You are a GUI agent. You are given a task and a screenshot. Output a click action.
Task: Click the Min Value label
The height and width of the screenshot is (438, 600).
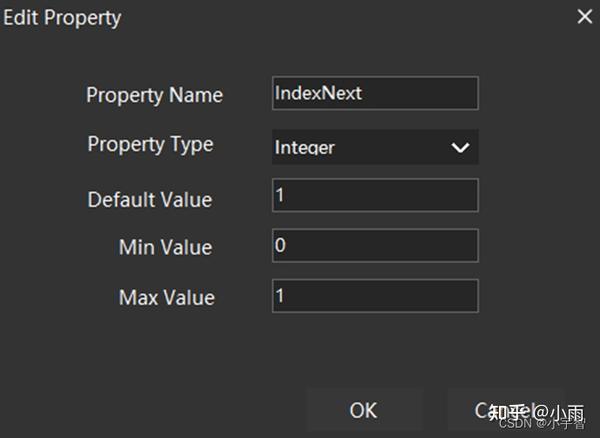pos(165,248)
